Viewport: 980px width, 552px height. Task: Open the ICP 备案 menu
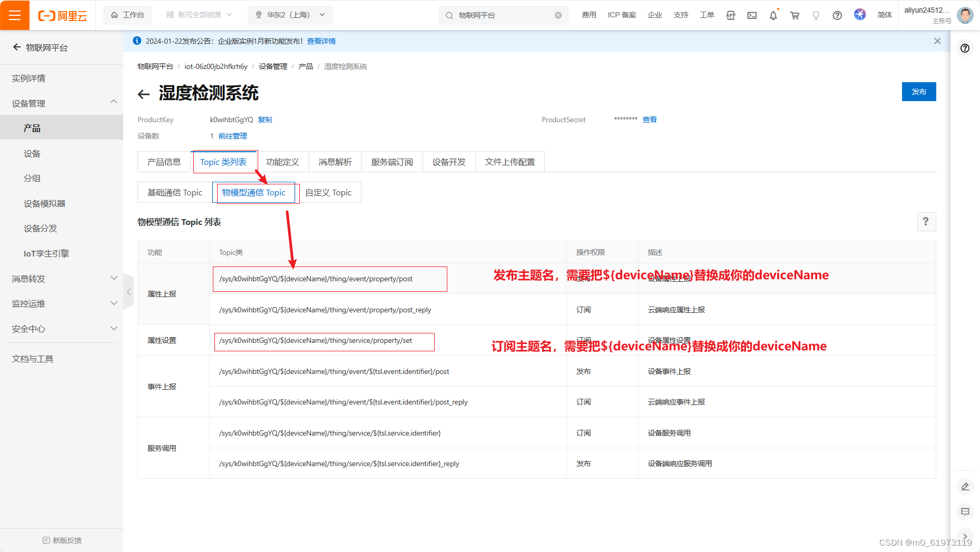point(622,15)
